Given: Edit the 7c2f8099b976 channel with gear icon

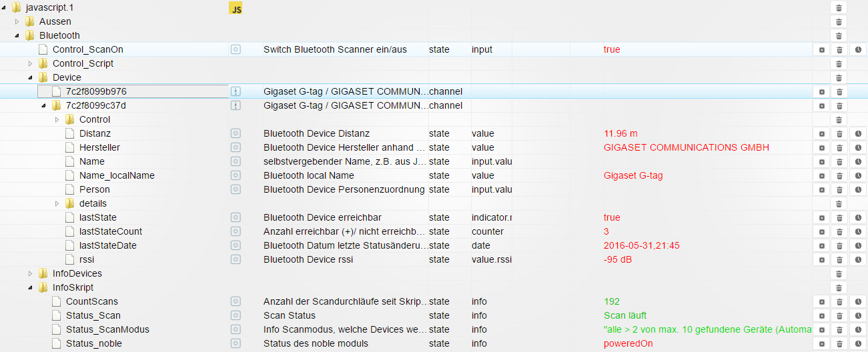Looking at the screenshot, I should point(822,91).
